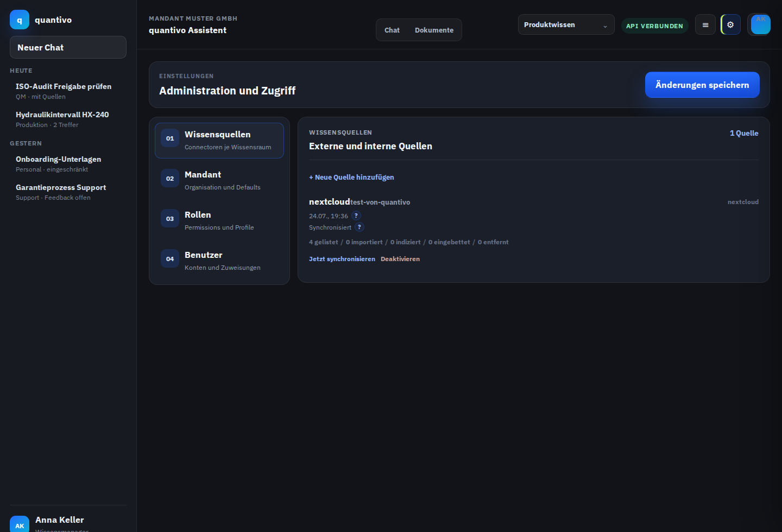The height and width of the screenshot is (532, 782).
Task: Select the 03 Rollen step badge
Action: click(170, 219)
